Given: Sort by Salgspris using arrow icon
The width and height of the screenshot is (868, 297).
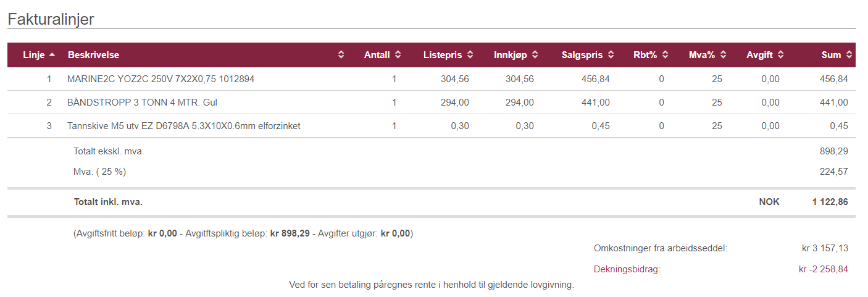Looking at the screenshot, I should [611, 55].
